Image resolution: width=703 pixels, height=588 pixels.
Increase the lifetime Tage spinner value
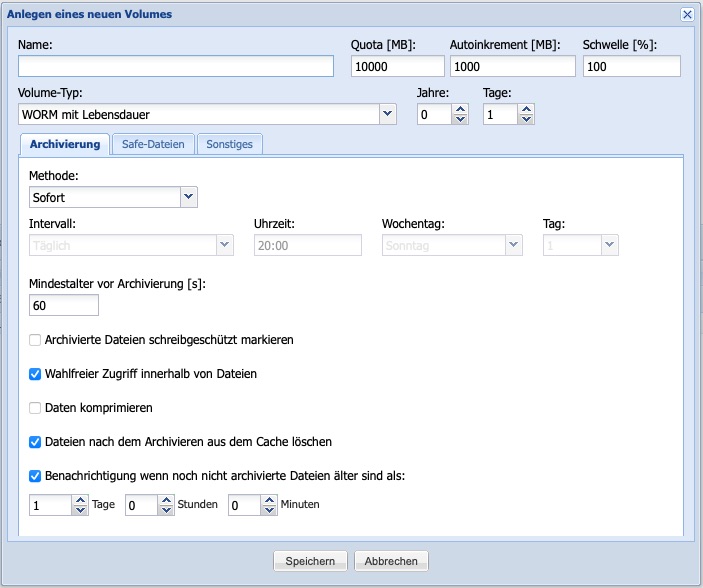(526, 110)
